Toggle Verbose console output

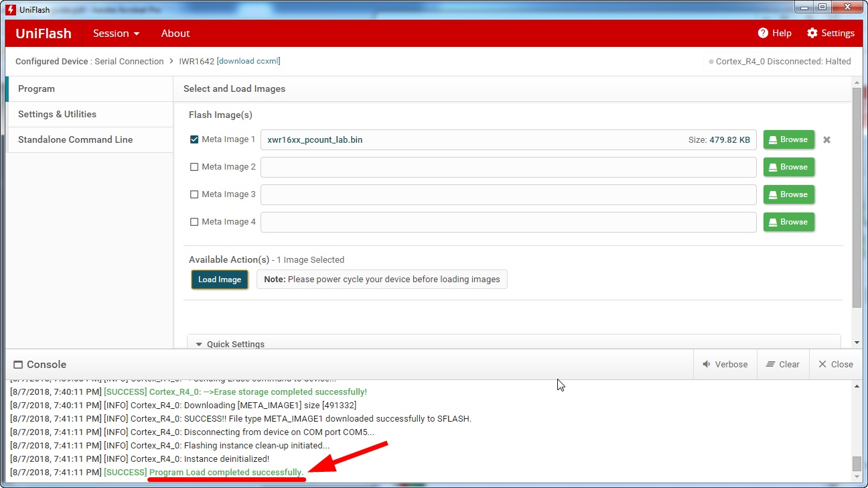[x=725, y=364]
